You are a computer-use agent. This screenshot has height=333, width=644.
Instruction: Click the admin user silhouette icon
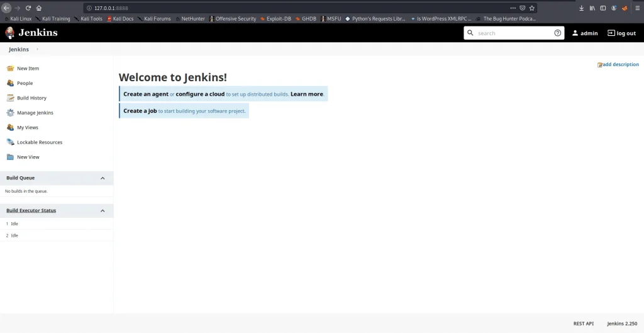(x=575, y=33)
